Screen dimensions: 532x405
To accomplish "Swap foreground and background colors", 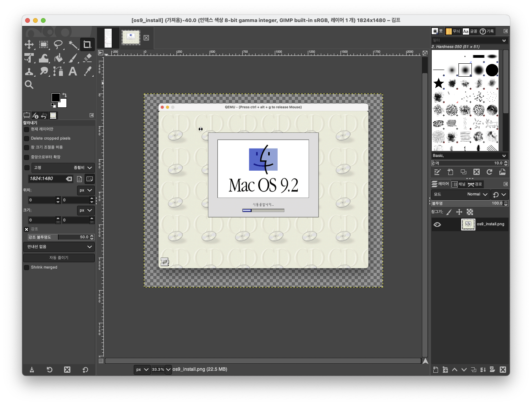I will [x=64, y=95].
